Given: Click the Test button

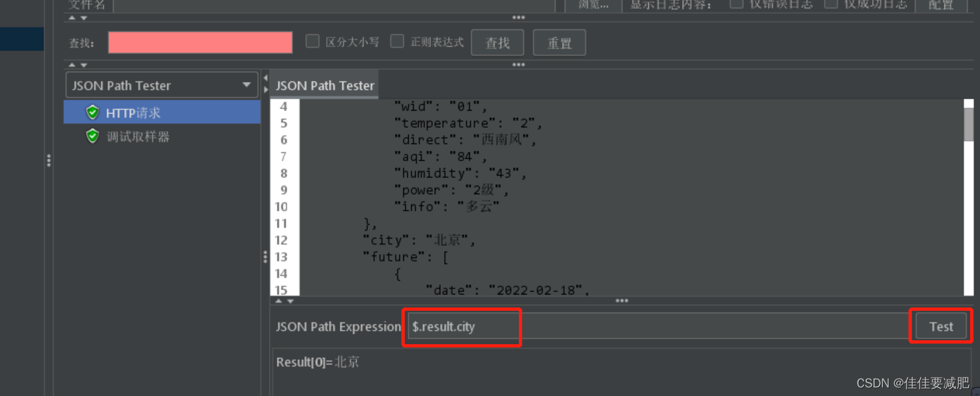Looking at the screenshot, I should pyautogui.click(x=941, y=326).
